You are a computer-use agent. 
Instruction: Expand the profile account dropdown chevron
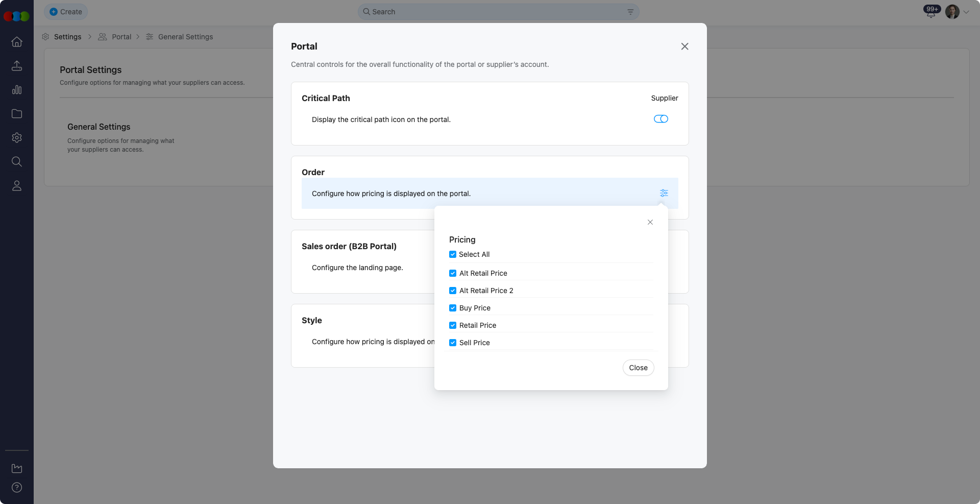[966, 11]
